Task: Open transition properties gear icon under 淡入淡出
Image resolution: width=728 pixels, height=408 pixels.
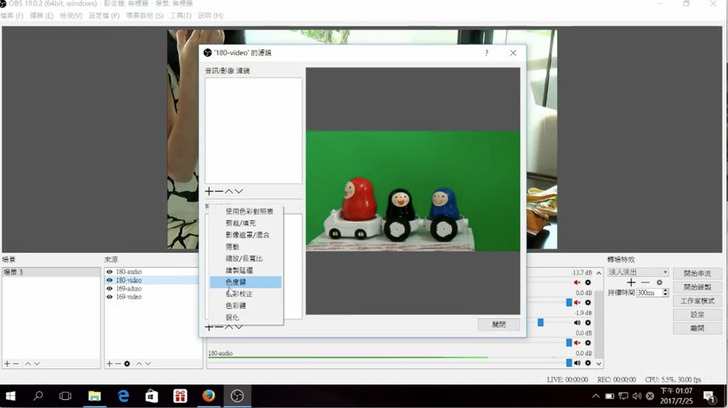Action: (x=659, y=282)
